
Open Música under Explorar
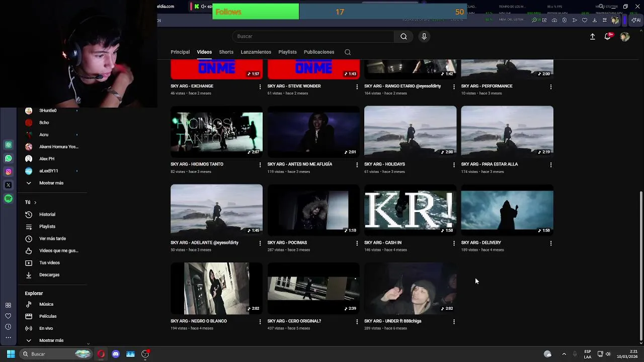[x=52, y=304]
